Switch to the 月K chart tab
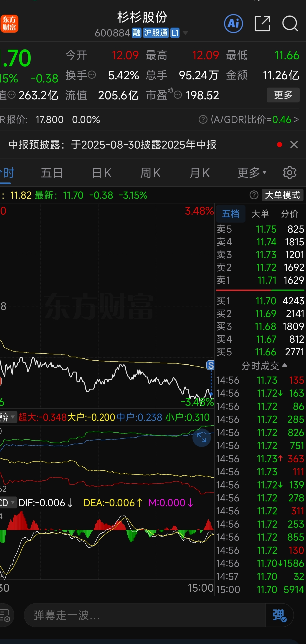This screenshot has height=644, width=306. [200, 173]
